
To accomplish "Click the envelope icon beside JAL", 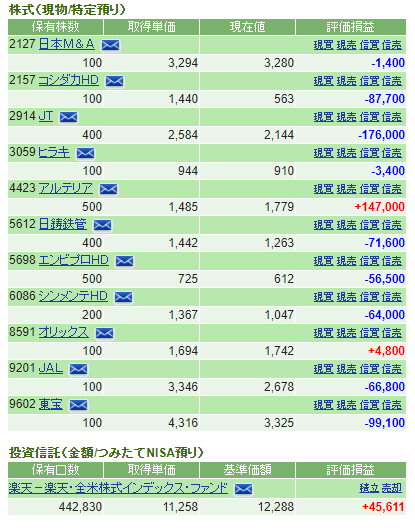I will pos(78,369).
